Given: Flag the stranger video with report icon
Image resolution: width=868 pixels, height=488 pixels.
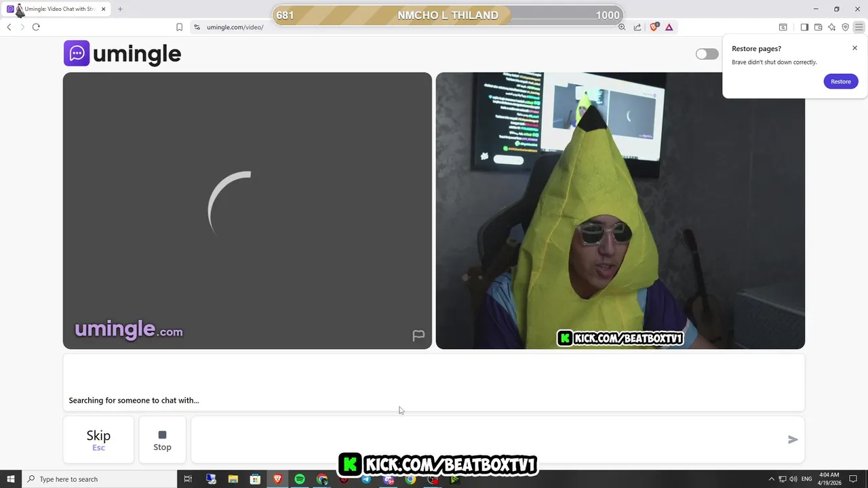Looking at the screenshot, I should (418, 335).
